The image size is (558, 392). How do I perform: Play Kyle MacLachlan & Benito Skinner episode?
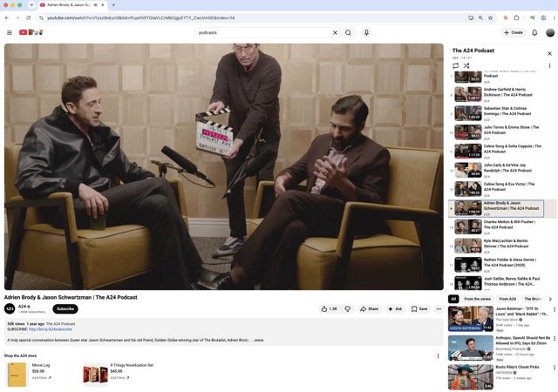pyautogui.click(x=498, y=247)
